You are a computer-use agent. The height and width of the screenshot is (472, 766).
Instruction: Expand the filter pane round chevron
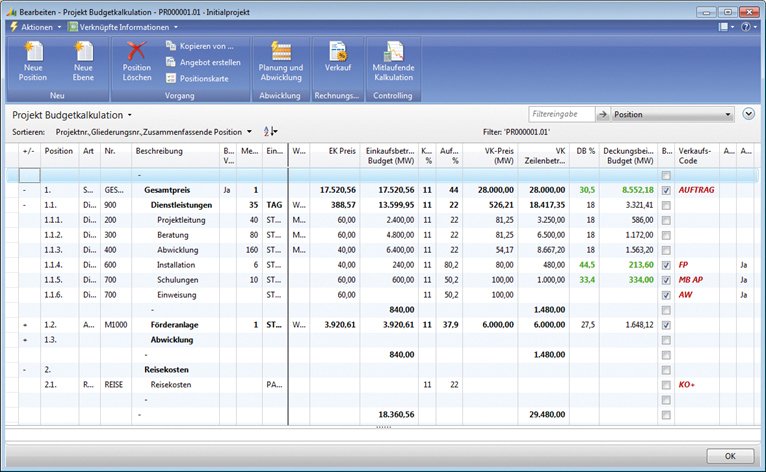click(748, 114)
